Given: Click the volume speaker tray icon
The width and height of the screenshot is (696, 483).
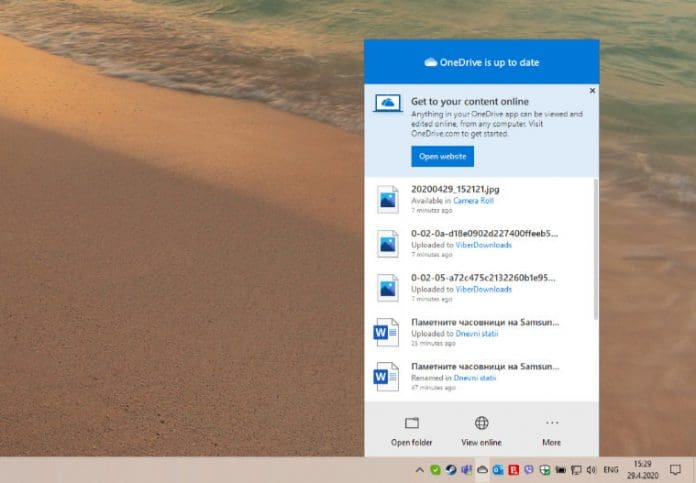Looking at the screenshot, I should tap(591, 470).
